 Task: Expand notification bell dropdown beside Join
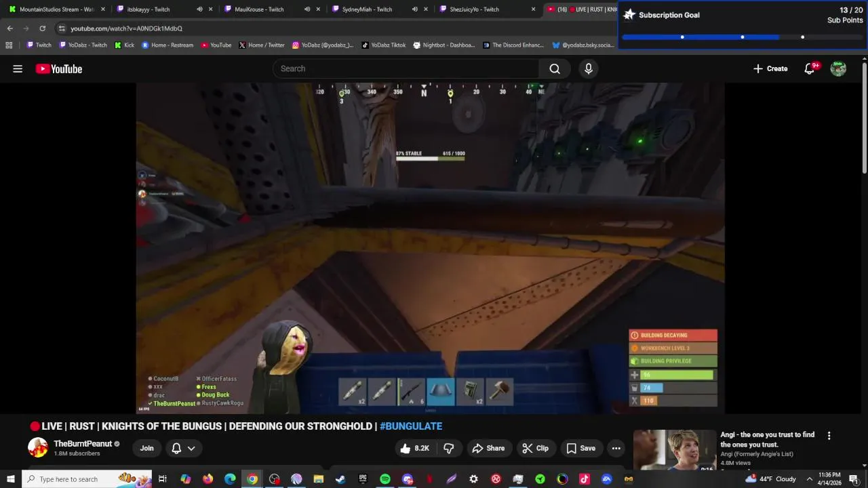click(191, 448)
